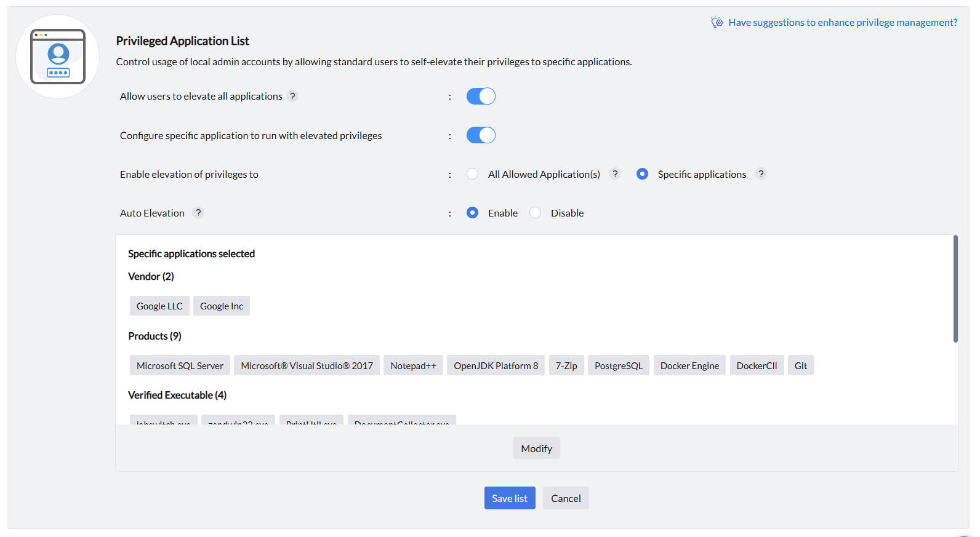Click the Modify button
This screenshot has width=980, height=537.
tap(536, 448)
